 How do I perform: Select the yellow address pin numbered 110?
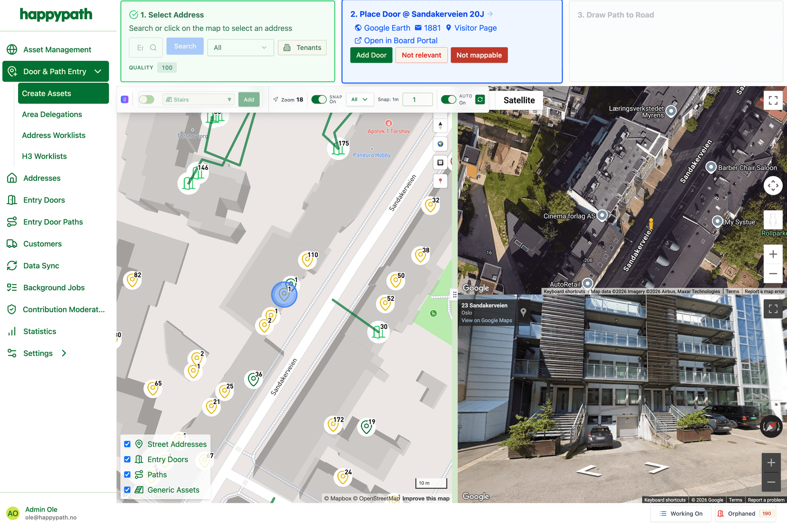pyautogui.click(x=307, y=260)
